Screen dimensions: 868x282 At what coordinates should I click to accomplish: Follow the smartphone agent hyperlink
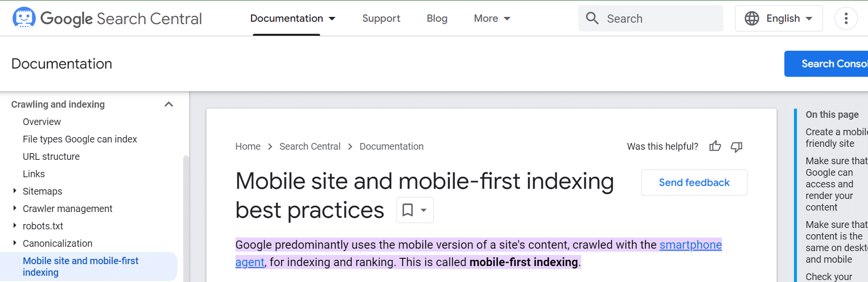(x=691, y=245)
